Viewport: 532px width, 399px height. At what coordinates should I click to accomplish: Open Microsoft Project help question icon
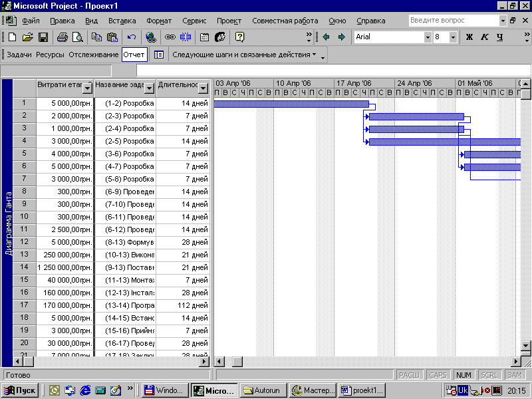[239, 37]
